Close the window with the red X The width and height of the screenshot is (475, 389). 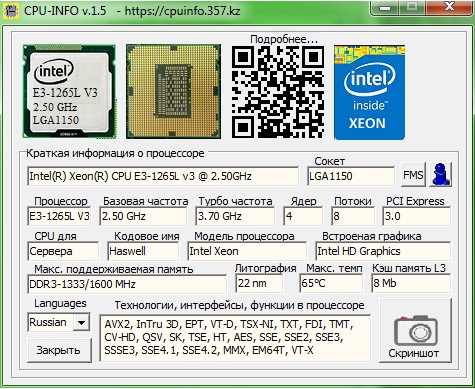(449, 8)
